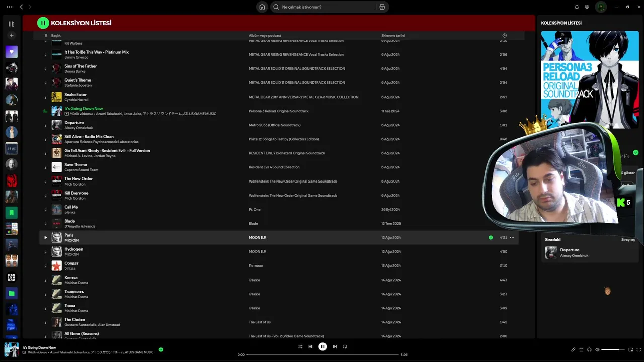644x362 pixels.
Task: Sort by the 'Albüm veya podcast' column header
Action: (265, 36)
